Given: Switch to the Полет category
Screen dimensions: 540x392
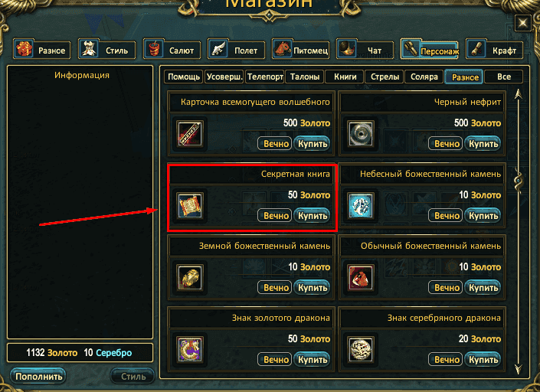Looking at the screenshot, I should click(236, 49).
